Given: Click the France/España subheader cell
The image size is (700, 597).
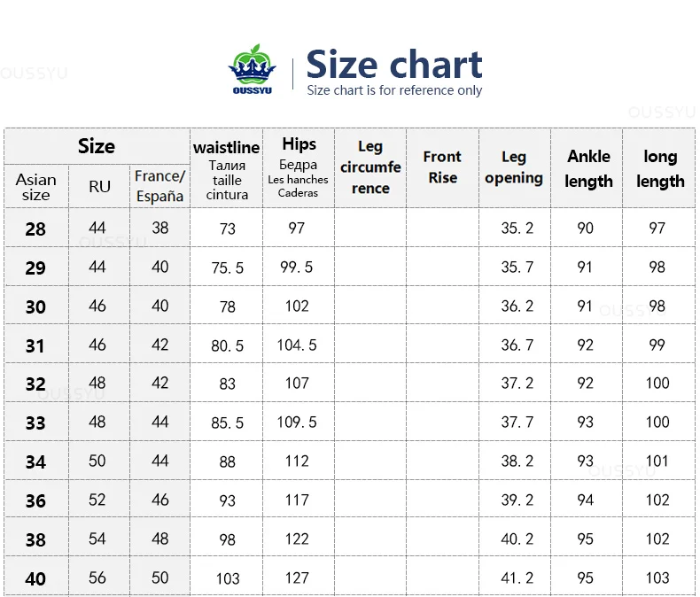Looking at the screenshot, I should pyautogui.click(x=159, y=186).
